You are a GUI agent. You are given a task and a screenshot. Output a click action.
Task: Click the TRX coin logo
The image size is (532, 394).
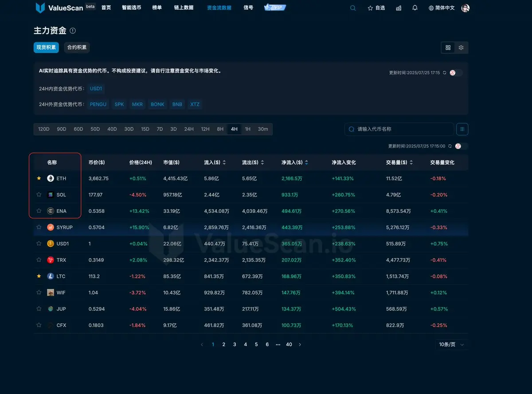(51, 260)
